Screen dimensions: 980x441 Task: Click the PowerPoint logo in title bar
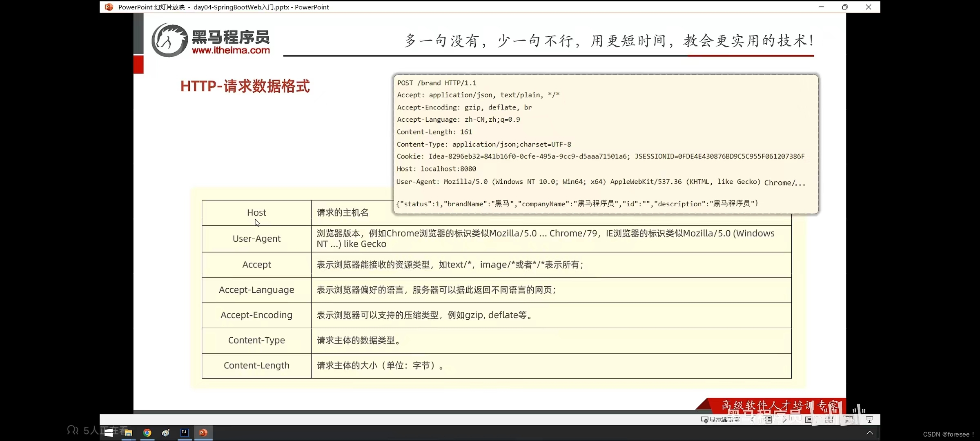[x=109, y=7]
